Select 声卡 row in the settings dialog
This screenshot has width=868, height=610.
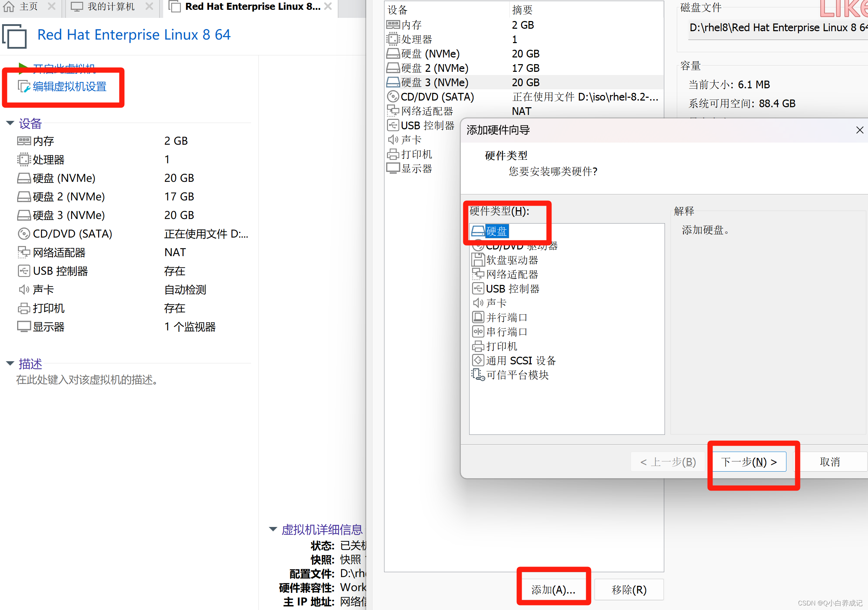pyautogui.click(x=422, y=140)
